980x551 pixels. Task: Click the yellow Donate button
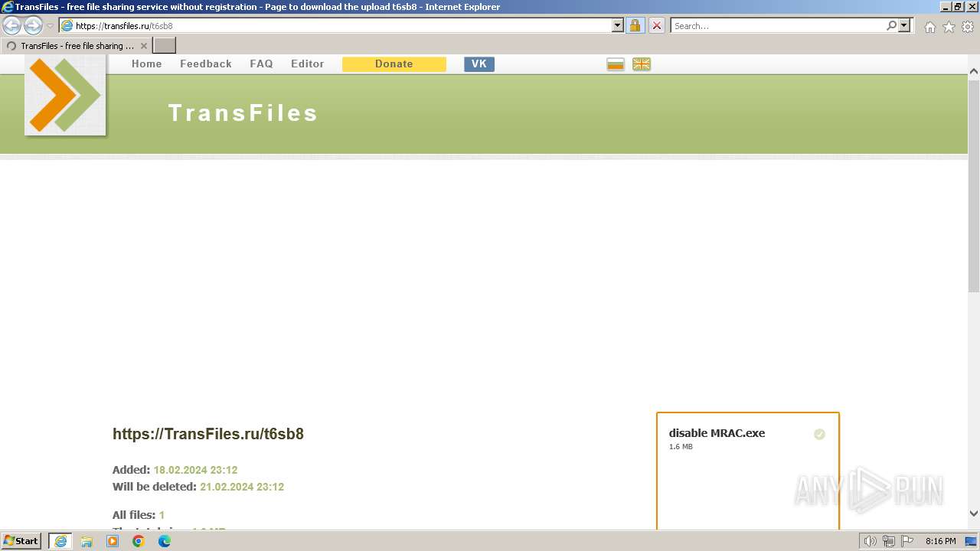click(394, 64)
